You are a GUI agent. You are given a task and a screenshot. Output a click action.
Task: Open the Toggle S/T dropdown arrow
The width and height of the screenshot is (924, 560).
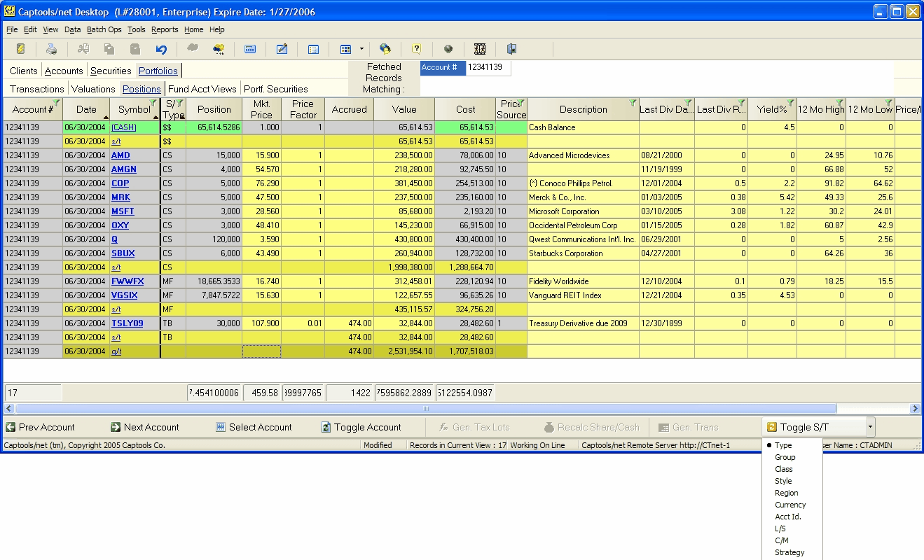tap(869, 426)
